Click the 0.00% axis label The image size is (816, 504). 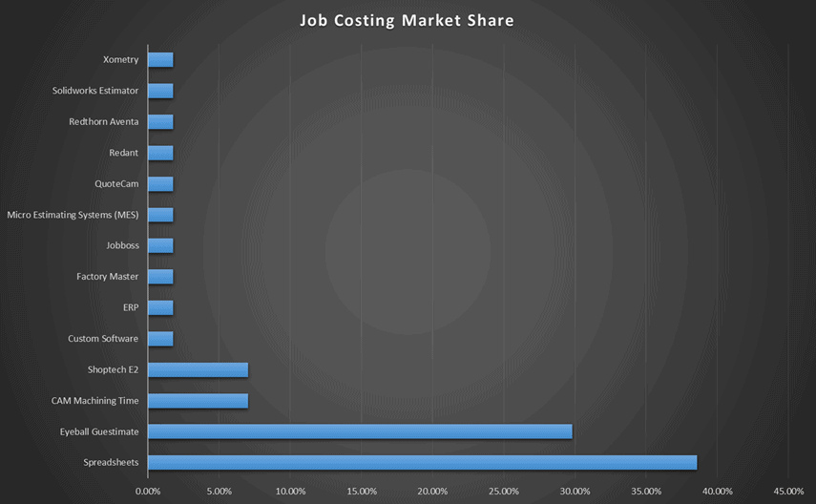(x=148, y=491)
